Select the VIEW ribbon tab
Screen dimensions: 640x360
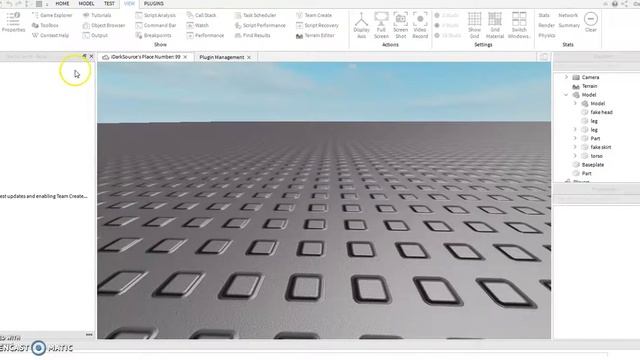pyautogui.click(x=129, y=4)
